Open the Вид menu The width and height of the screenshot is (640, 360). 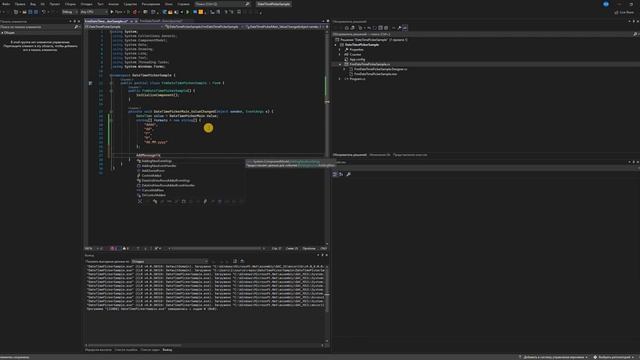[33, 4]
